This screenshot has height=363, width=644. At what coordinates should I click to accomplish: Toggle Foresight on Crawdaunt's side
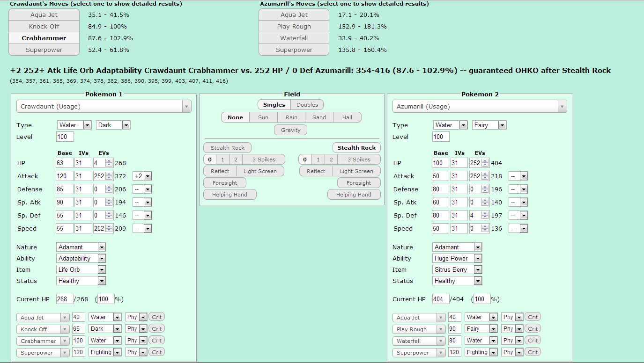click(225, 183)
